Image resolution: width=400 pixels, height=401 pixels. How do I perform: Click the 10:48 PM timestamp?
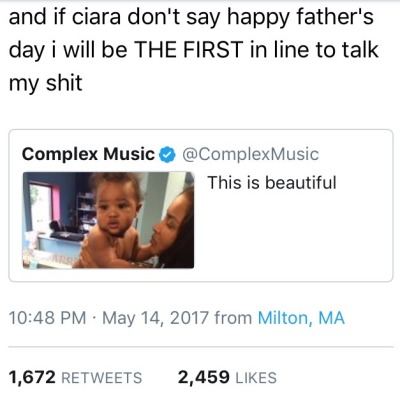[47, 317]
